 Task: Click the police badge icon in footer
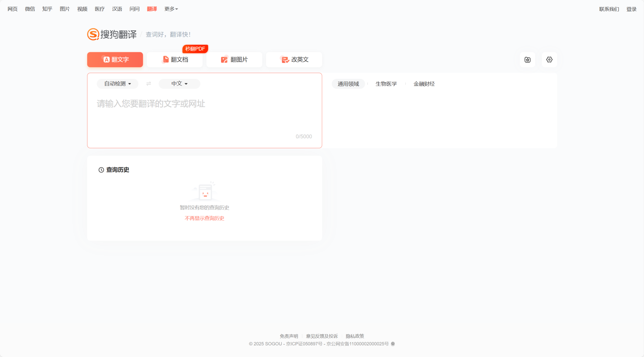point(393,344)
